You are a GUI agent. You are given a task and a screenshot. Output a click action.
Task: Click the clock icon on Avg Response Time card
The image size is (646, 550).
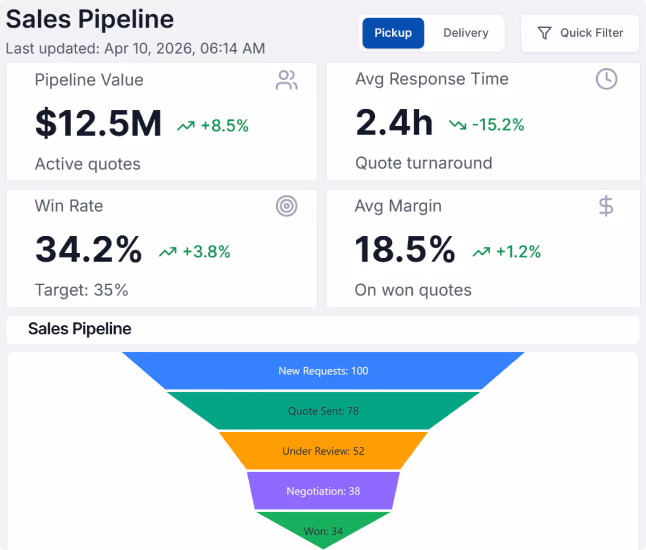tap(606, 79)
